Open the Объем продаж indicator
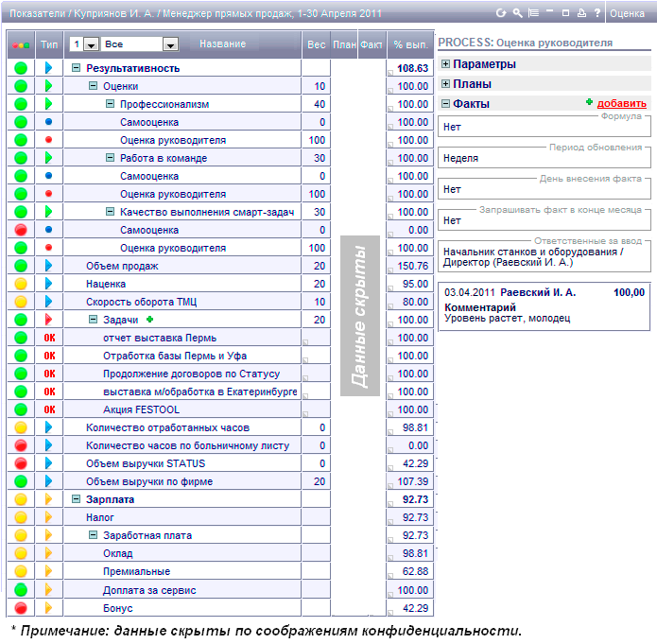This screenshot has width=657, height=644. 122,266
